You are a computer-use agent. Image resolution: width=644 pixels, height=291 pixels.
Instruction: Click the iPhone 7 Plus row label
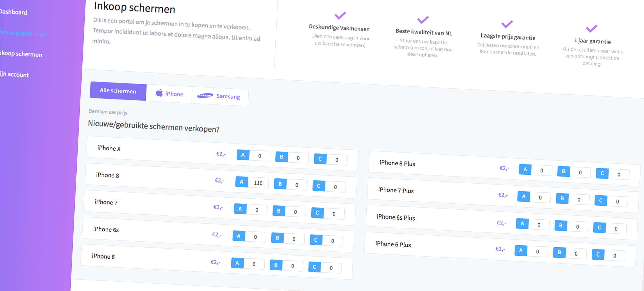396,190
